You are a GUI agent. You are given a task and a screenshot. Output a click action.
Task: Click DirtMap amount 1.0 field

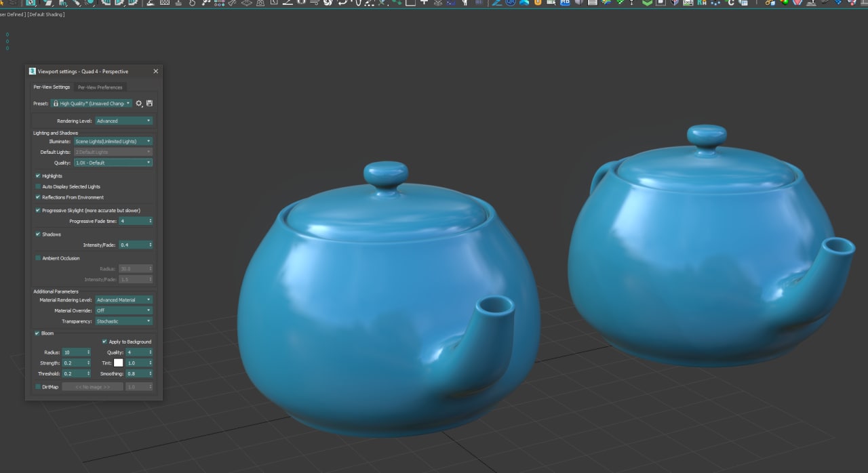pyautogui.click(x=139, y=386)
